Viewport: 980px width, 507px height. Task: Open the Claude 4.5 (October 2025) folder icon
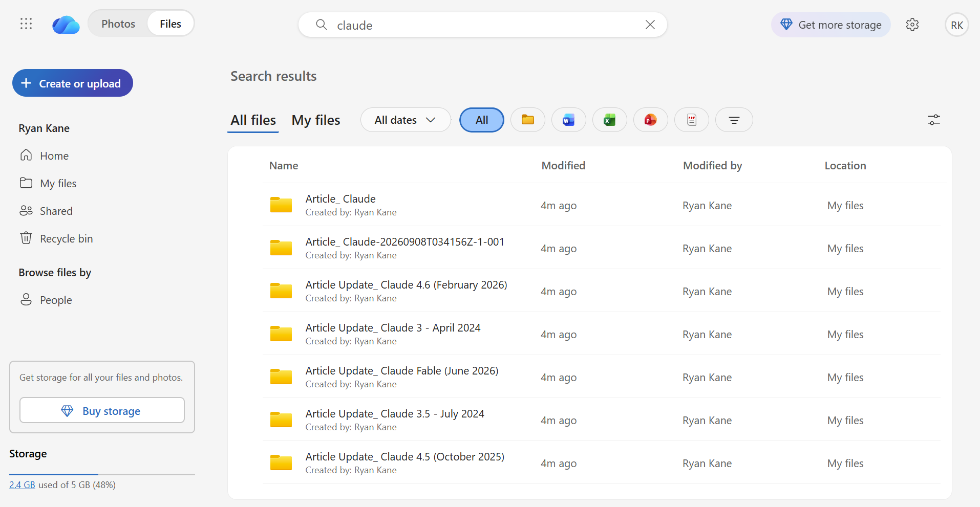281,462
